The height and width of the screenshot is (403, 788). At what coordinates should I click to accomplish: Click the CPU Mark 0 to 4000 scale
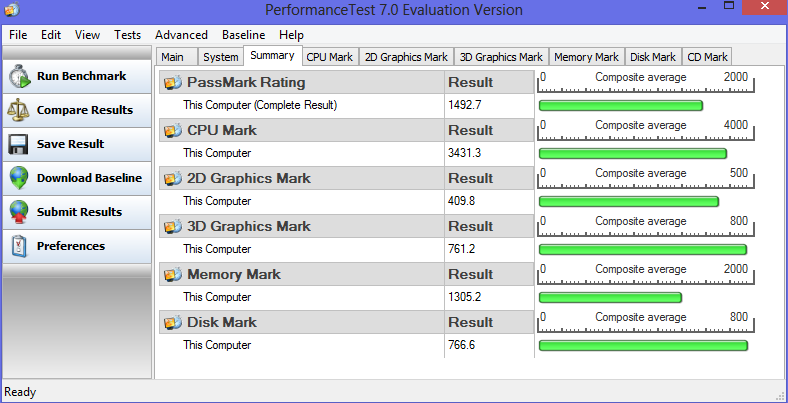[x=646, y=130]
